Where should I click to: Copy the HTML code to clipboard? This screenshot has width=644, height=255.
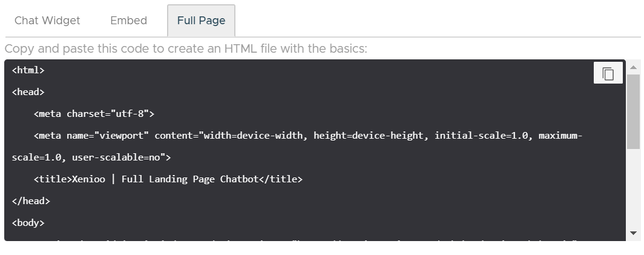click(x=608, y=73)
